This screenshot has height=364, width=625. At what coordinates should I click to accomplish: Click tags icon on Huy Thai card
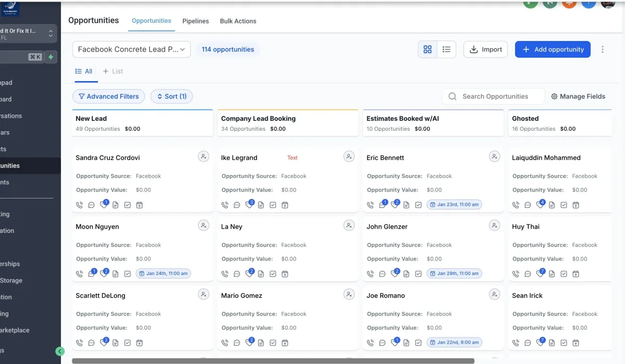point(540,274)
